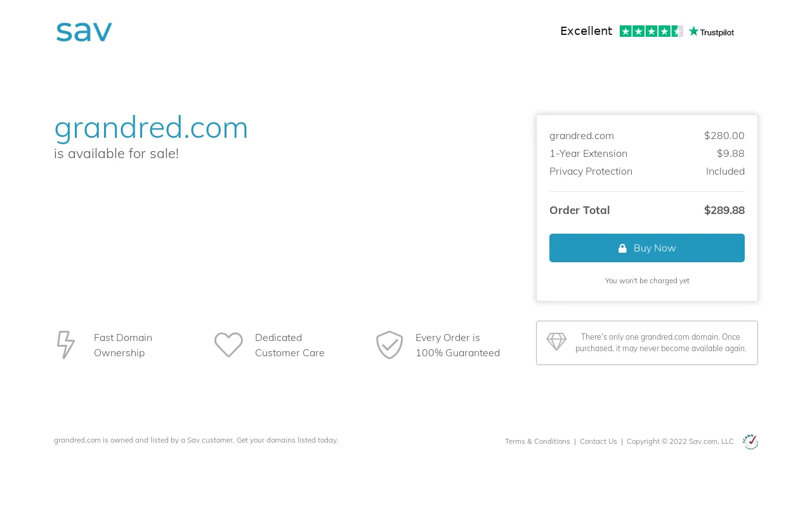This screenshot has height=508, width=812.
Task: Click the Buy Now button
Action: point(647,248)
